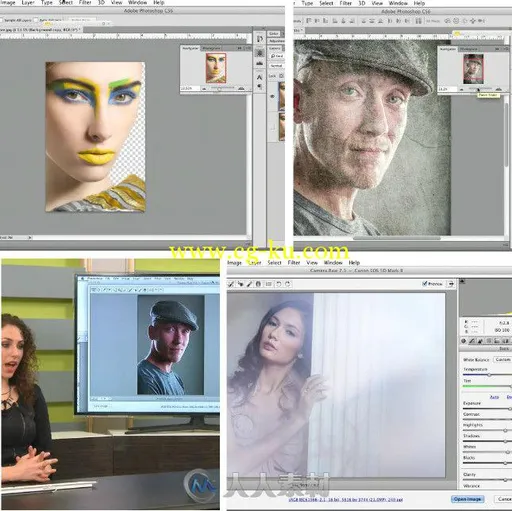This screenshot has width=512, height=511.
Task: Open the Adjustments panel tab in top-left window
Action: point(276,41)
